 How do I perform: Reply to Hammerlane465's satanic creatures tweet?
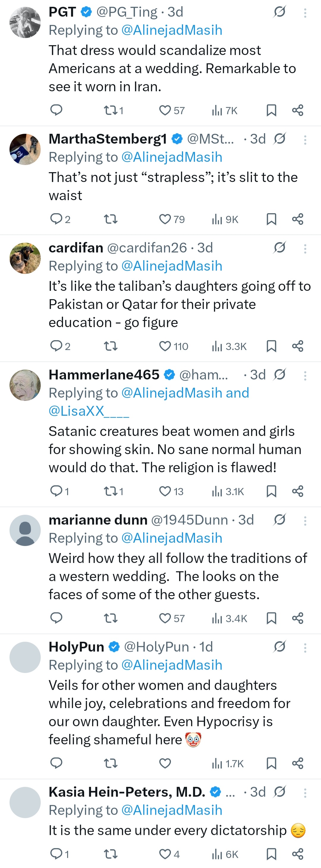coord(56,491)
